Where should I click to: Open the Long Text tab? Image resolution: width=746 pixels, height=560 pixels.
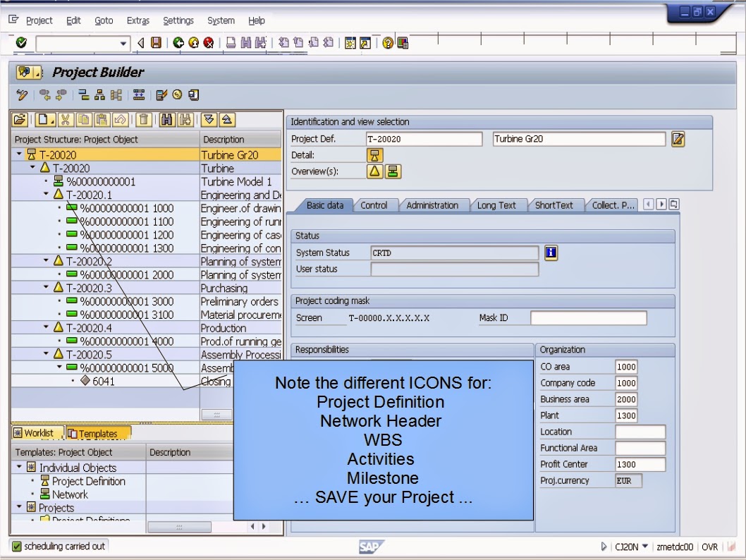[x=496, y=205]
